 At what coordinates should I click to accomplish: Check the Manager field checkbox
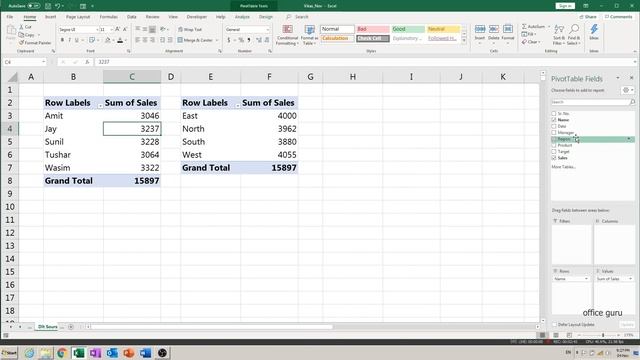[554, 133]
